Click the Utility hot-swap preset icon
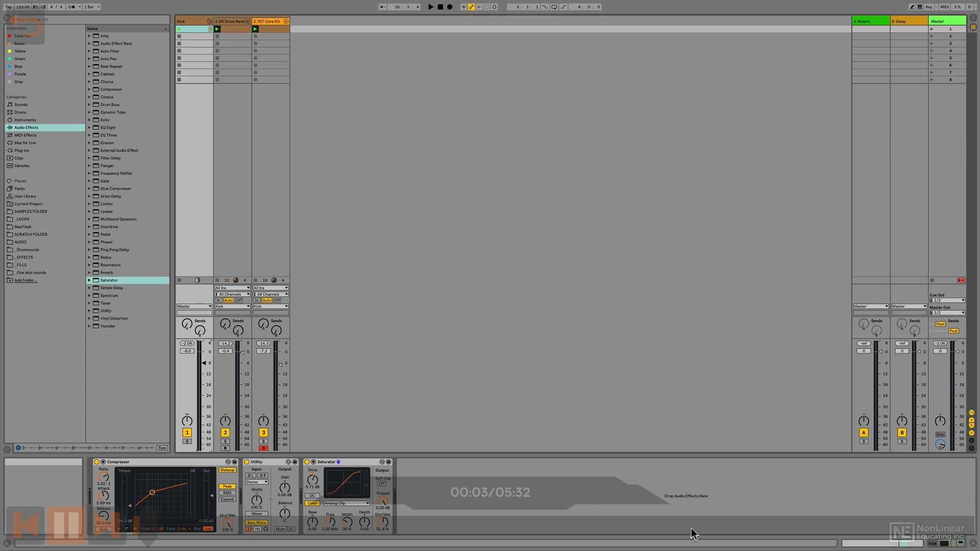This screenshot has height=551, width=980. click(288, 462)
